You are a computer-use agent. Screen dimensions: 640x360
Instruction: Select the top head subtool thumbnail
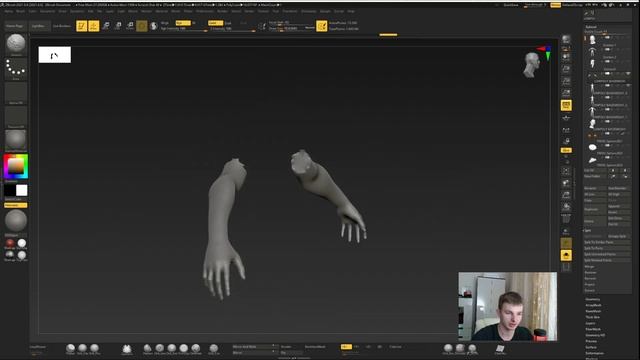click(x=593, y=40)
